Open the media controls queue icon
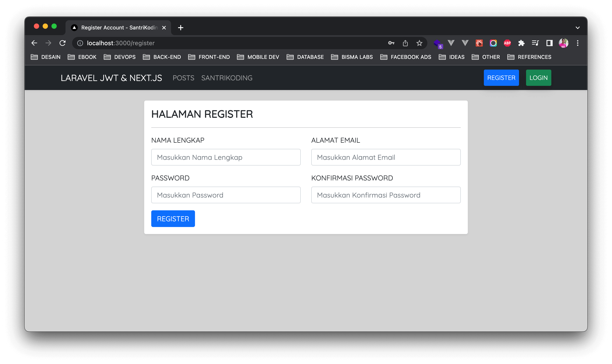Screen dimensions: 612x364 (x=535, y=43)
